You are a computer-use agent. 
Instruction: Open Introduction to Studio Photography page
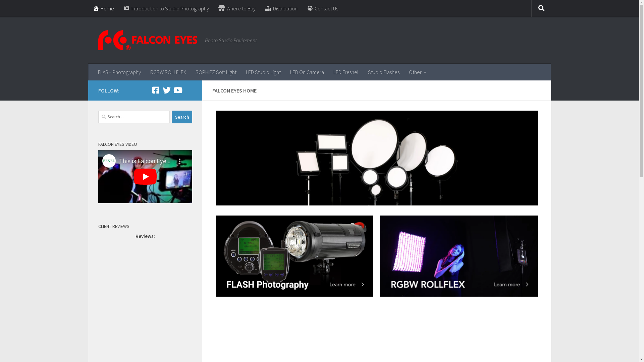(166, 8)
